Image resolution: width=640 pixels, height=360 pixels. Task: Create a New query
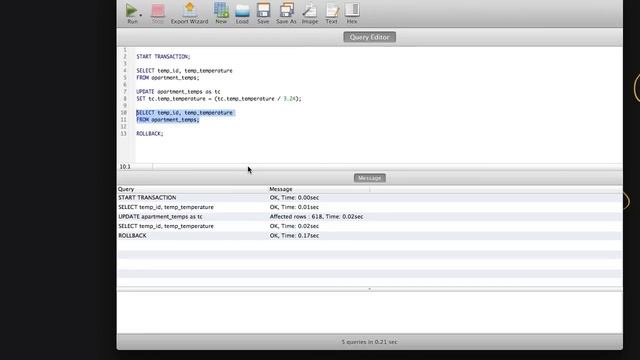[221, 13]
